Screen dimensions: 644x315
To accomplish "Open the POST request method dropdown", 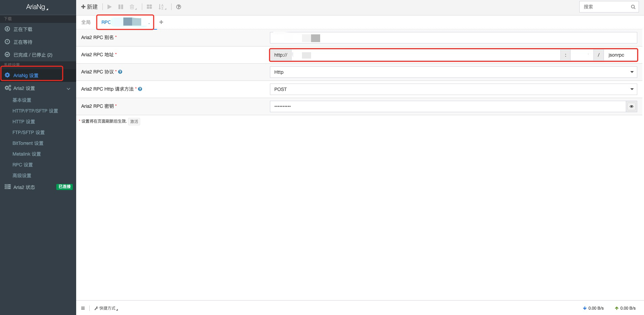I will (x=453, y=89).
